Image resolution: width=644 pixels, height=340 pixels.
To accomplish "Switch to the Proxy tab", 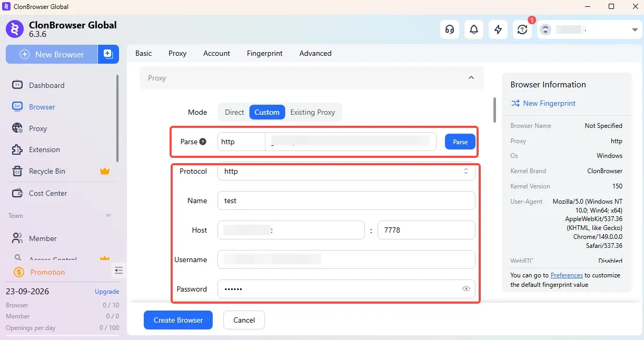I will 177,53.
